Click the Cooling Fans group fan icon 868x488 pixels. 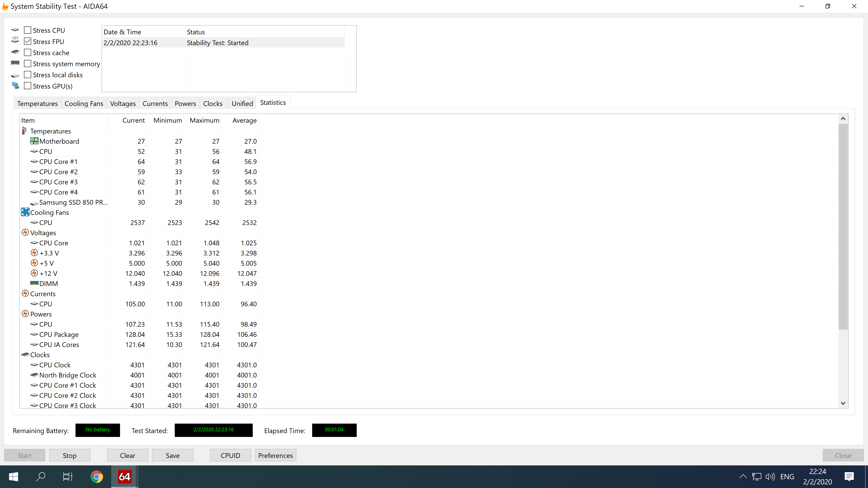(25, 212)
